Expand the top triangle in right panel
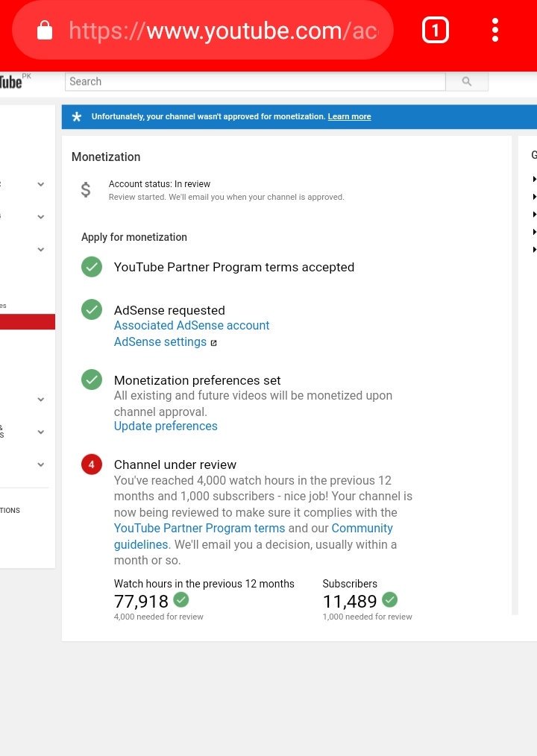 click(534, 179)
